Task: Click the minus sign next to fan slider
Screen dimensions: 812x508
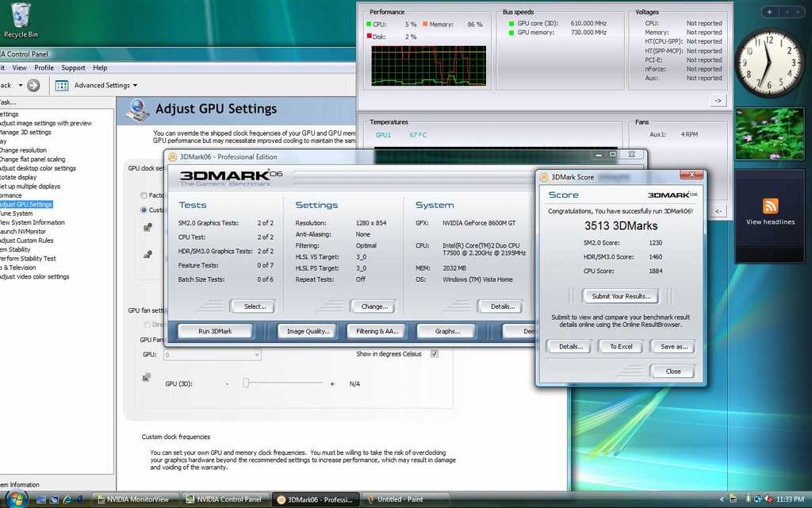Action: pyautogui.click(x=227, y=384)
